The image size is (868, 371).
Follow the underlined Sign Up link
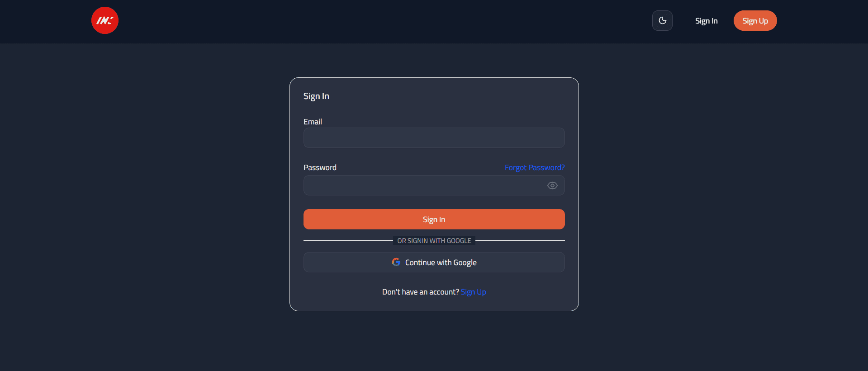[x=473, y=292]
